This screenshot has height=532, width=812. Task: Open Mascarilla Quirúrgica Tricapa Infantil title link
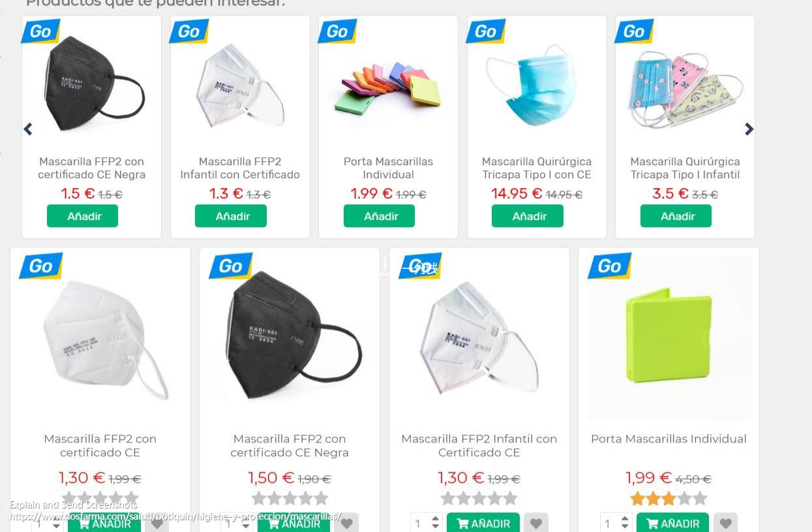[x=685, y=168]
